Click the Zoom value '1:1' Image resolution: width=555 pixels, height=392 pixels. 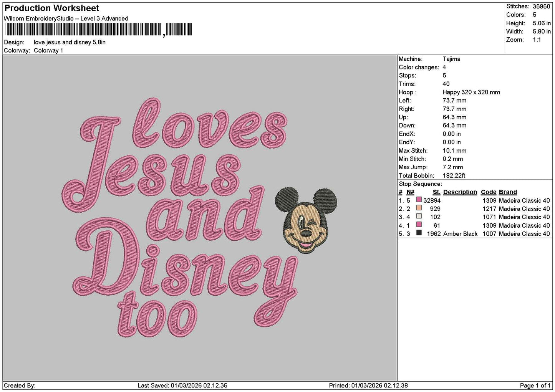point(537,40)
